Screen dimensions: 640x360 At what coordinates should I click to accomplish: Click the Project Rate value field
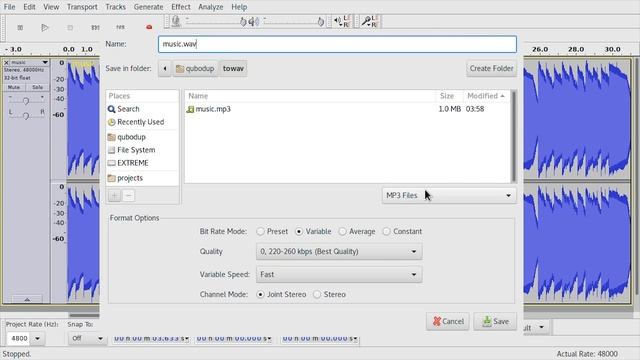pos(19,338)
